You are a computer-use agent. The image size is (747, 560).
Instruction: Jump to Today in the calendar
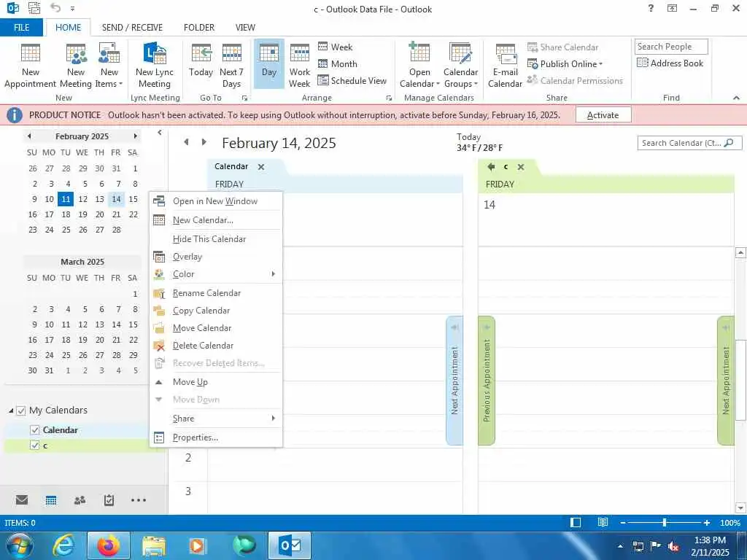tap(201, 60)
